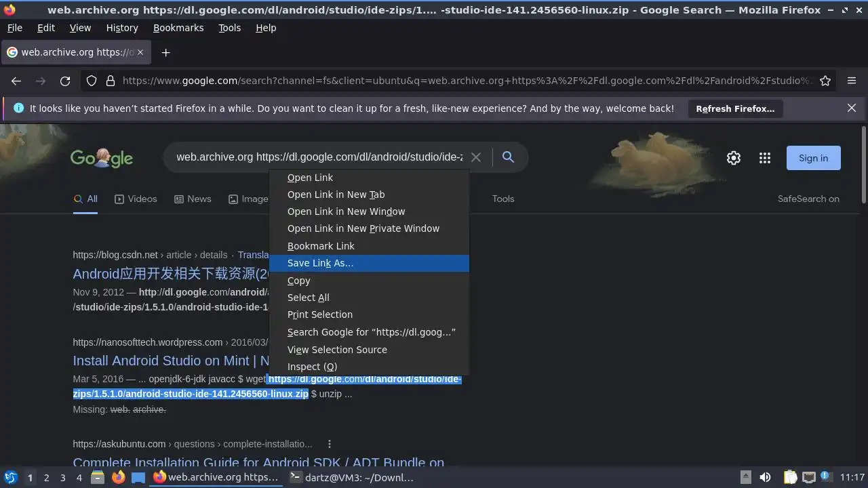Open the Firefox hamburger application menu
The height and width of the screenshot is (488, 868).
[852, 81]
